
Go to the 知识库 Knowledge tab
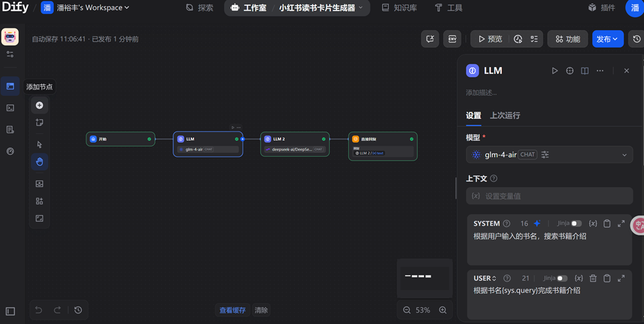tap(399, 7)
